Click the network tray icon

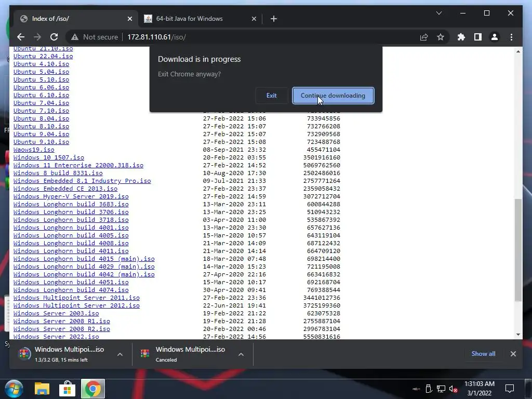click(441, 389)
